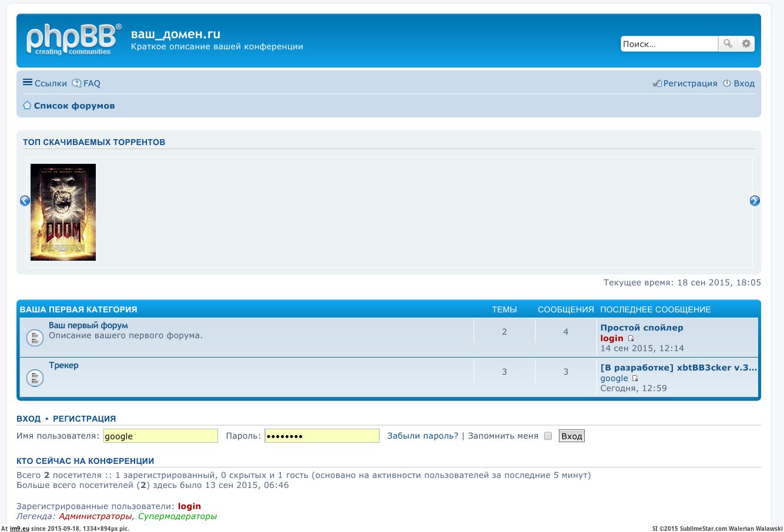
Task: Submit login with Вход button
Action: [x=571, y=436]
